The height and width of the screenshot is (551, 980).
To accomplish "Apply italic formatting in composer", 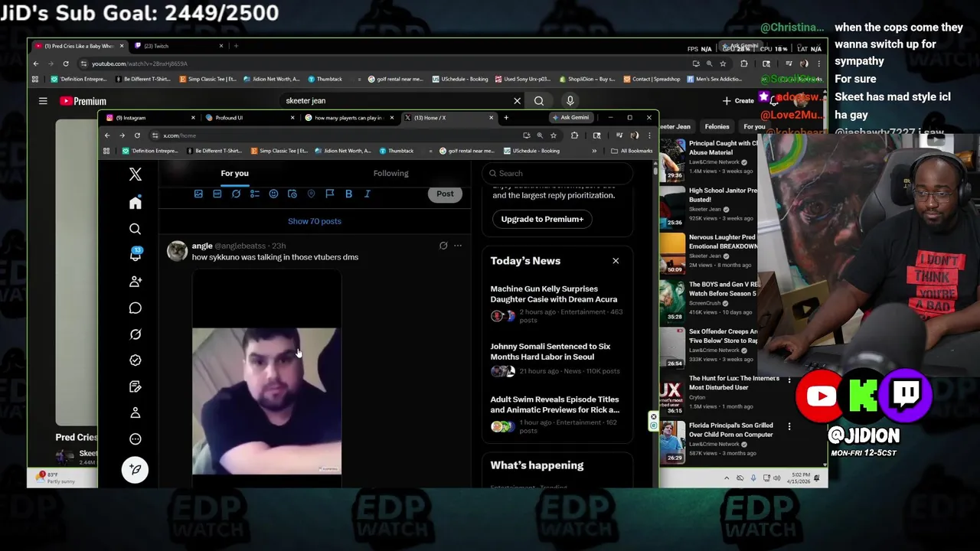I will click(x=367, y=194).
